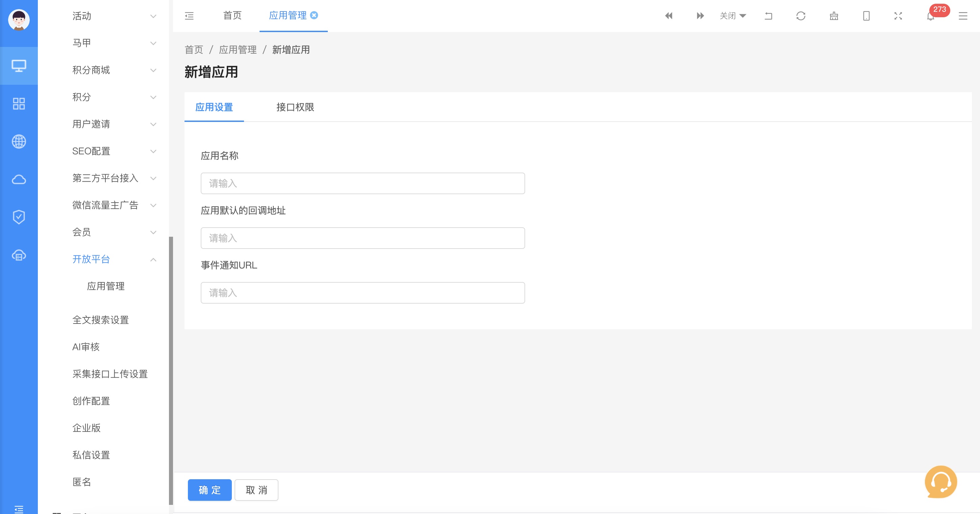Select the 应用管理 top tab
Screen dimensions: 980x514
pyautogui.click(x=288, y=15)
